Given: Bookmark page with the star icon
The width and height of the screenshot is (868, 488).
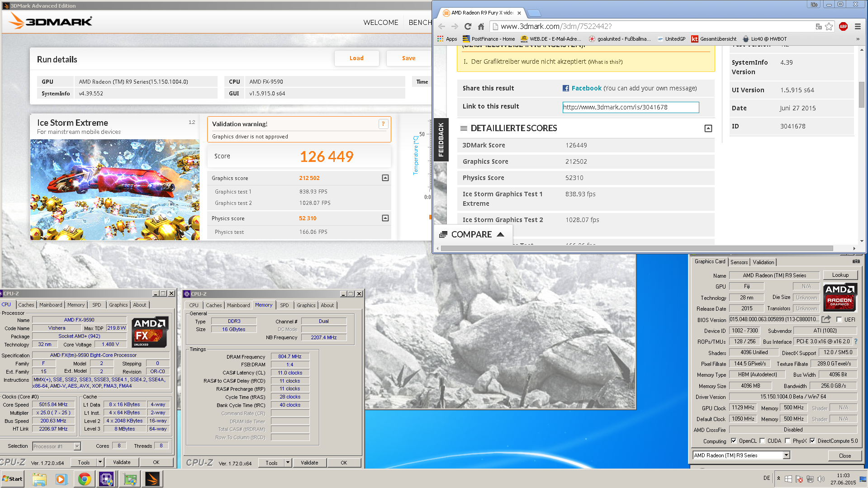Looking at the screenshot, I should pos(829,27).
